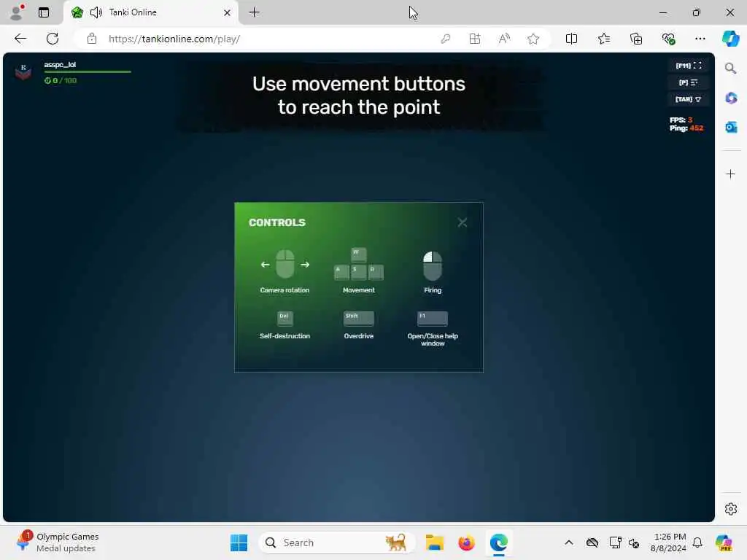747x560 pixels.
Task: Click the W movement key icon
Action: (359, 254)
